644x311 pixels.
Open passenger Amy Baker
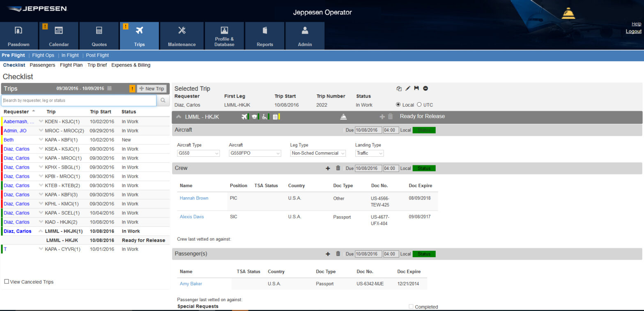(191, 284)
